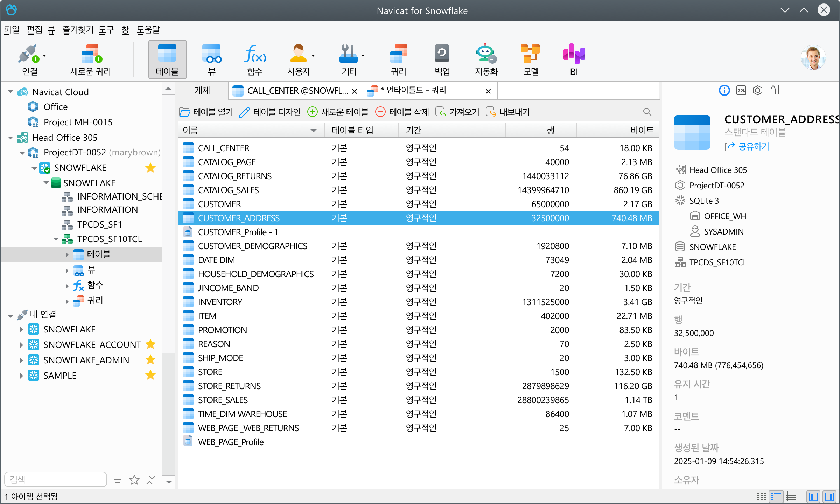Viewport: 840px width, 504px height.
Task: Click the tree scrollbar down arrow
Action: 169,482
